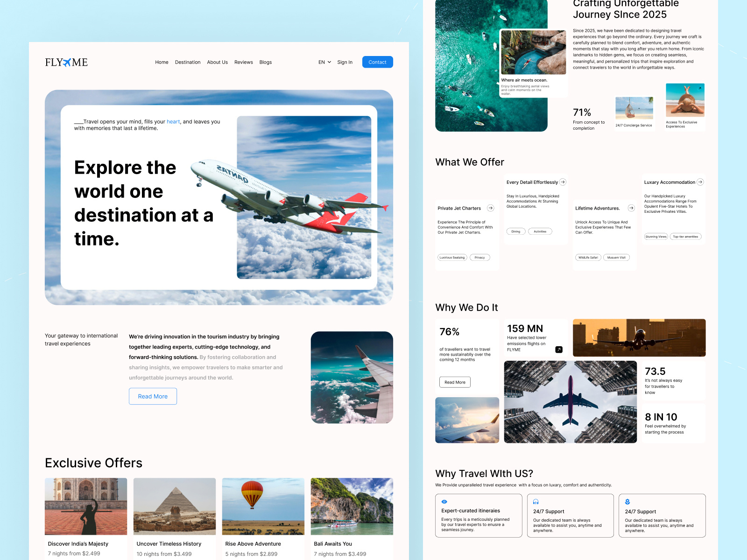Screen dimensions: 747x560
Task: Open the EN language dropdown
Action: 324,62
